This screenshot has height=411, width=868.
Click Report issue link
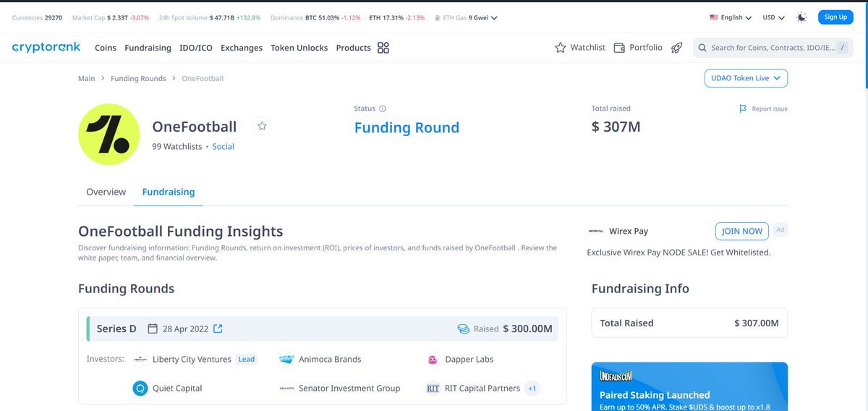[x=770, y=109]
